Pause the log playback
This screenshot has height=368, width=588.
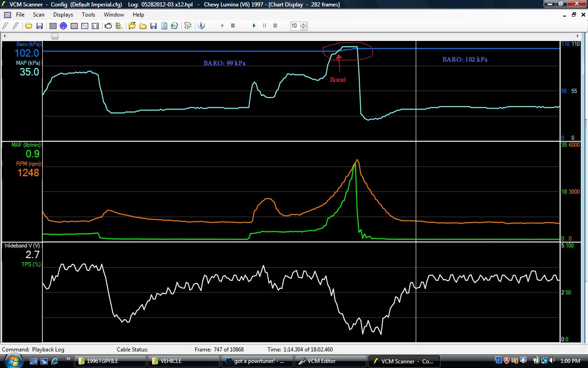tap(265, 26)
